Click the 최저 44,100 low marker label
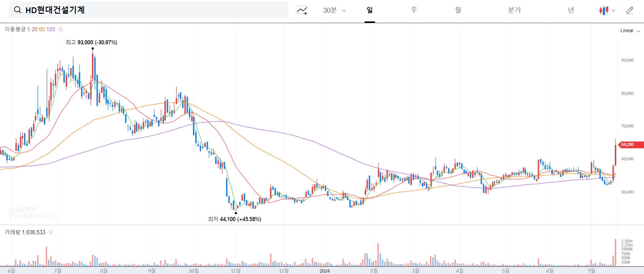Viewport: 644px width, 274px height. (x=234, y=219)
